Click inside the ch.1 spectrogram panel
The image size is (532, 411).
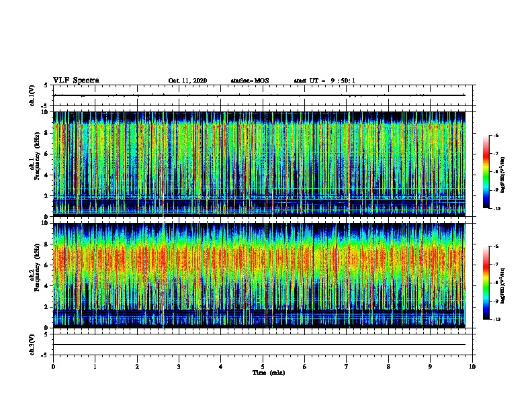click(259, 164)
